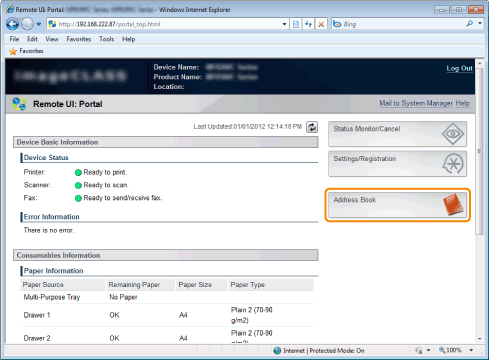Image resolution: width=489 pixels, height=361 pixels.
Task: Click the compatibility view page icon
Action: 296,24
